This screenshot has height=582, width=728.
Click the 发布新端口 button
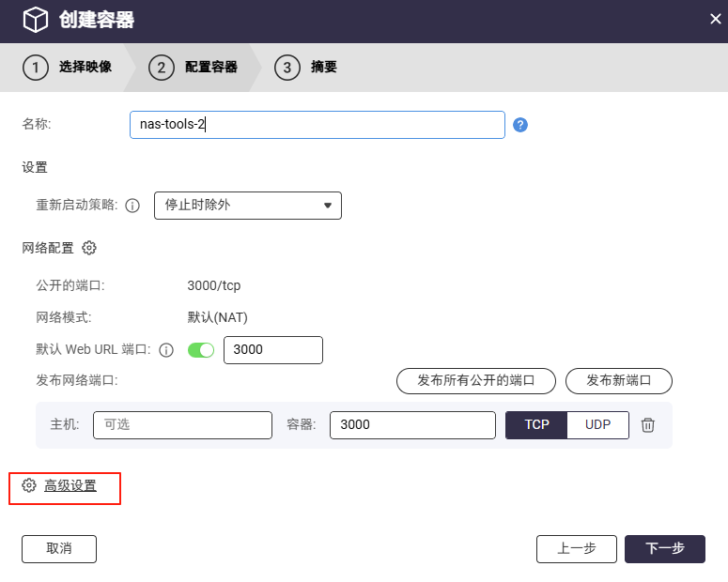tap(618, 381)
